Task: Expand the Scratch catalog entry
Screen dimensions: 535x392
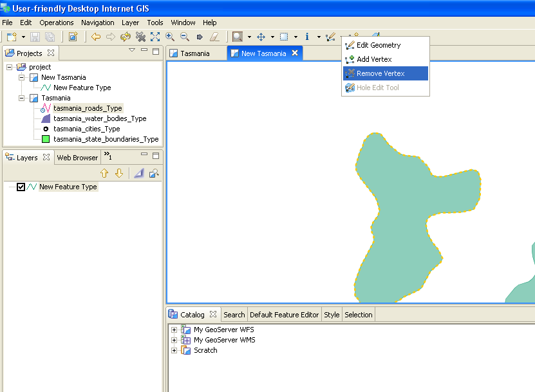Action: (x=174, y=350)
